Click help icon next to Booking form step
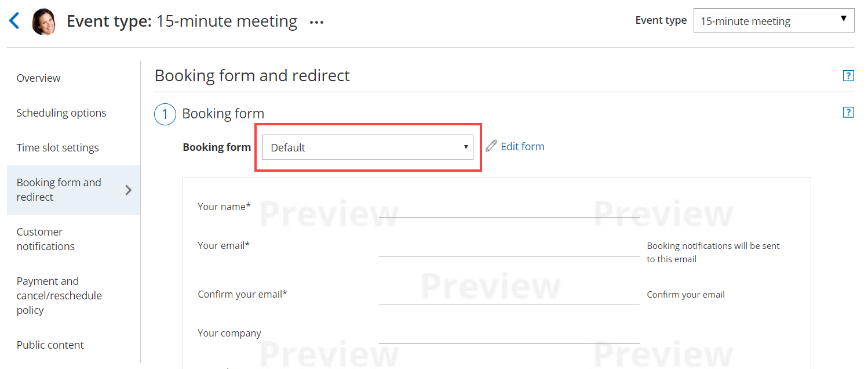This screenshot has width=868, height=369. [848, 113]
